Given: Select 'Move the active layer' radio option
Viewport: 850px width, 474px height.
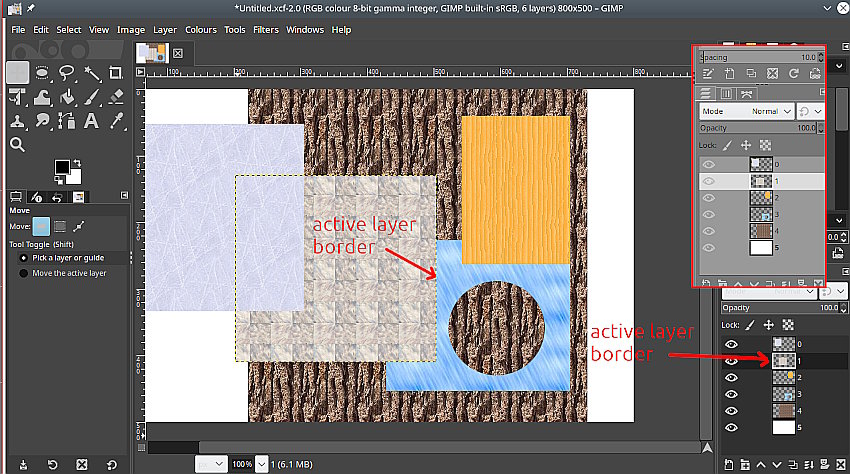Looking at the screenshot, I should coord(24,273).
